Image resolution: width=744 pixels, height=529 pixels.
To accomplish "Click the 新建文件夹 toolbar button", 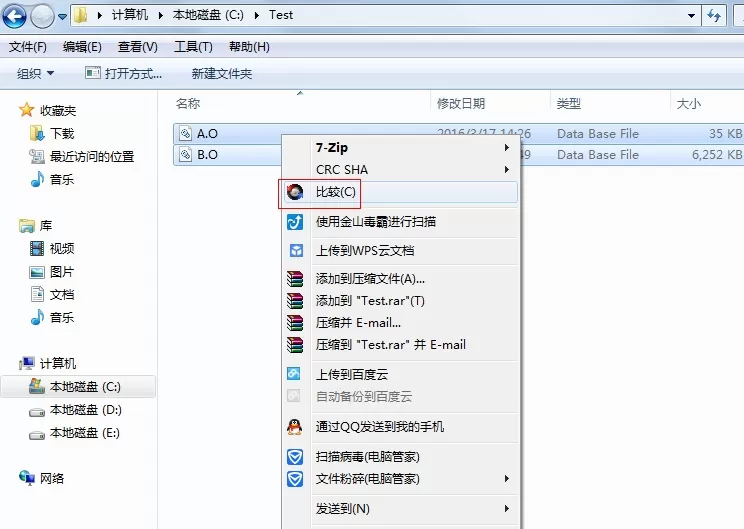I will (x=222, y=74).
